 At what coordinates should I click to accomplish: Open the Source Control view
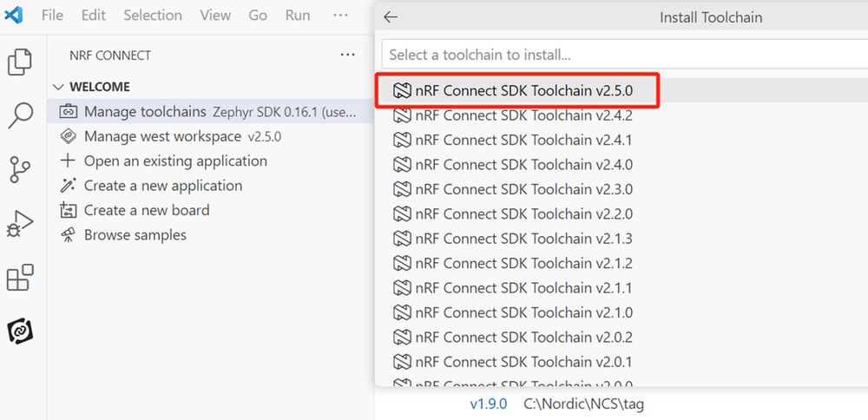coord(19,169)
